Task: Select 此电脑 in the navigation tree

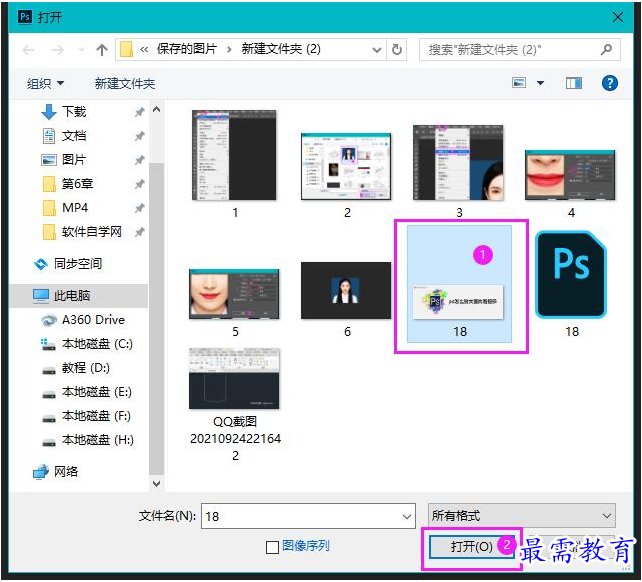Action: 72,296
